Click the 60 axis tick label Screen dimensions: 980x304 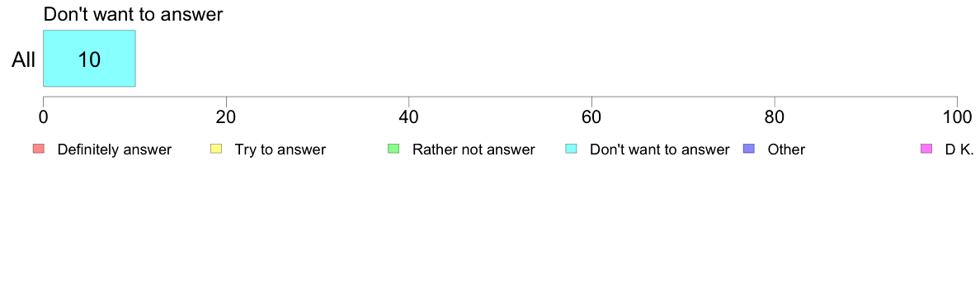[591, 116]
